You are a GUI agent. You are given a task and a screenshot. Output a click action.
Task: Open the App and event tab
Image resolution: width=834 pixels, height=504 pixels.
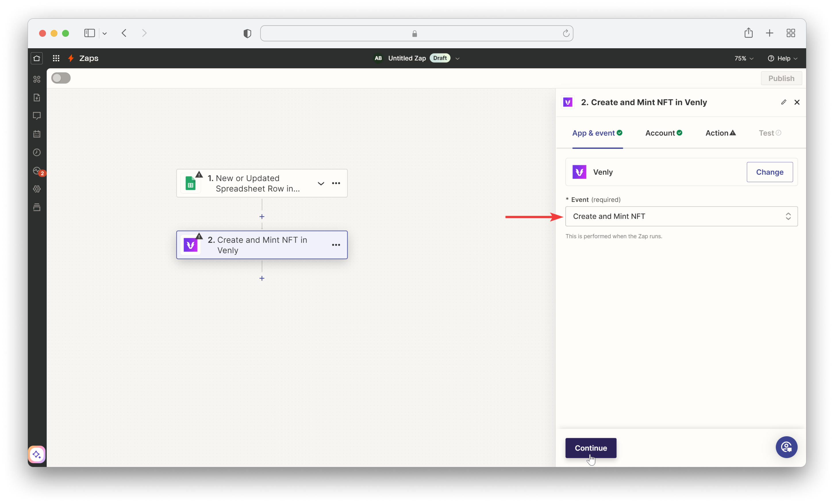593,133
